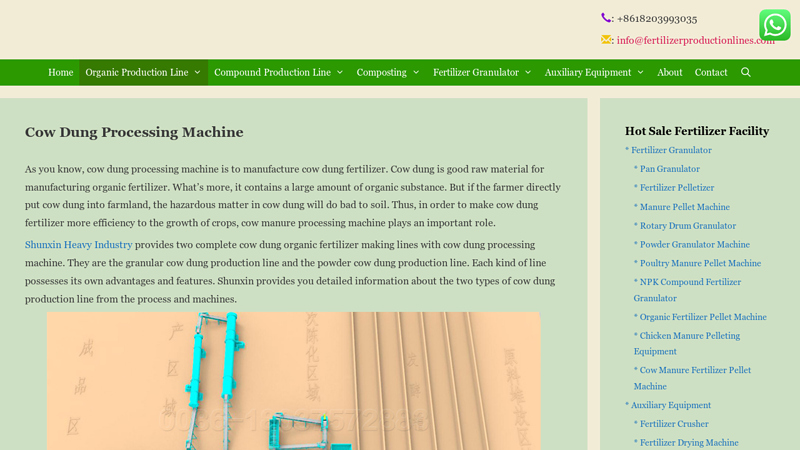
Task: Open Cow Manure Fertilizer Pellet Machine link
Action: (x=692, y=378)
